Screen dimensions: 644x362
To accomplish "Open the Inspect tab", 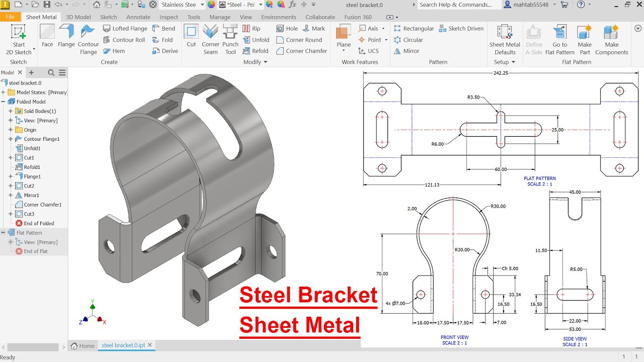I will tap(169, 17).
